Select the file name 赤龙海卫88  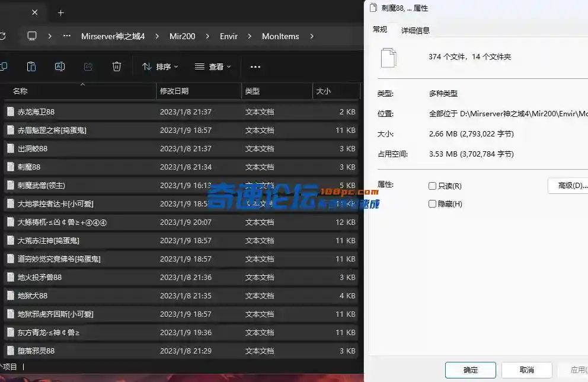click(x=36, y=112)
